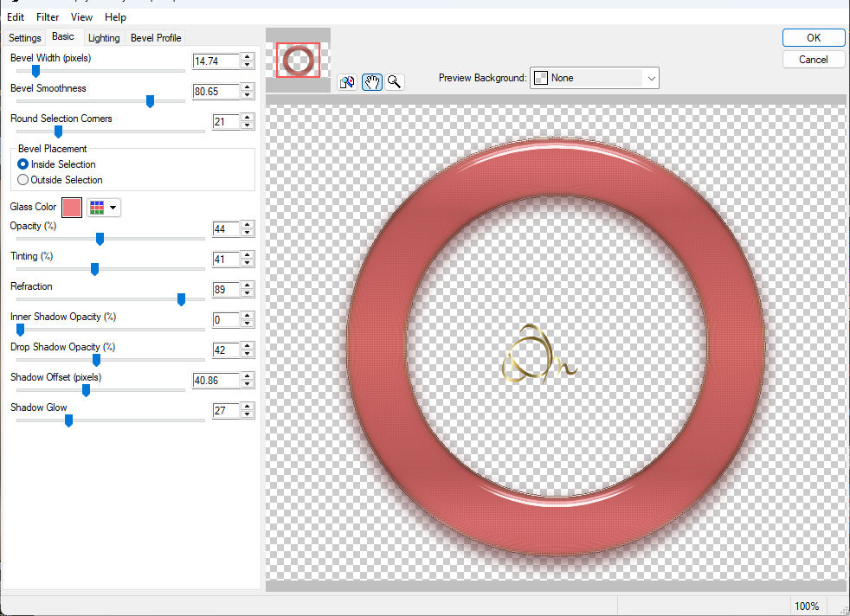Screen dimensions: 850x616
Task: Click the pink Glass Color swatch
Action: (72, 208)
